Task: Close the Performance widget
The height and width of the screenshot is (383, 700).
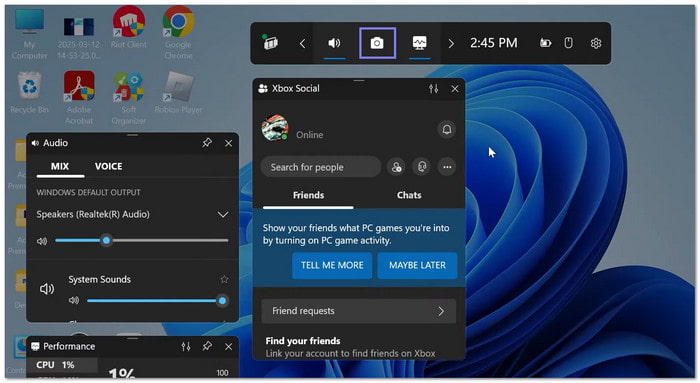Action: tap(229, 347)
